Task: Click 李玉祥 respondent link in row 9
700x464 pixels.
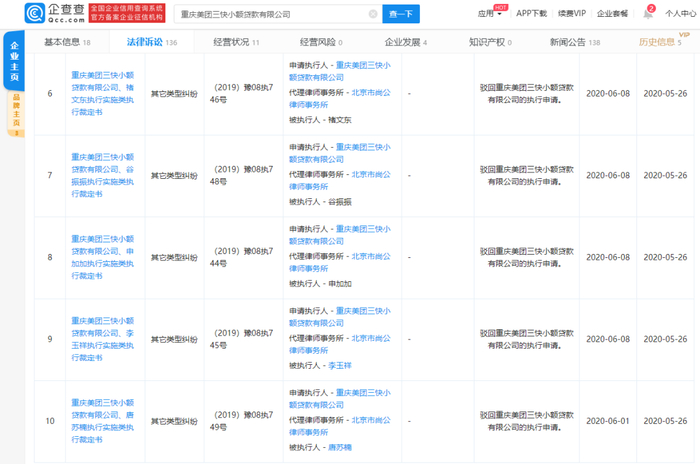Action: (340, 366)
